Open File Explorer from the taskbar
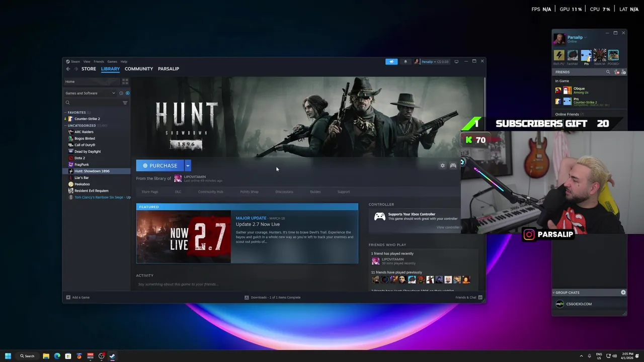Viewport: 644px width, 362px height. click(x=46, y=356)
